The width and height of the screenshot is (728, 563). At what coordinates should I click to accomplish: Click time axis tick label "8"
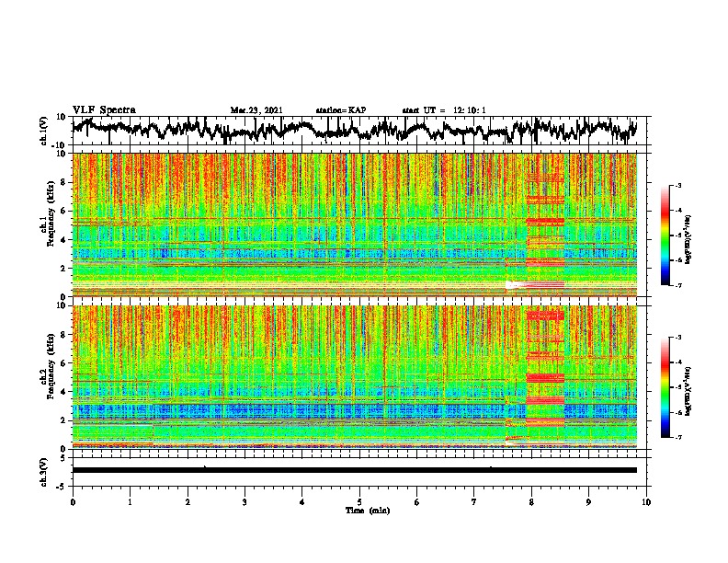click(x=531, y=502)
